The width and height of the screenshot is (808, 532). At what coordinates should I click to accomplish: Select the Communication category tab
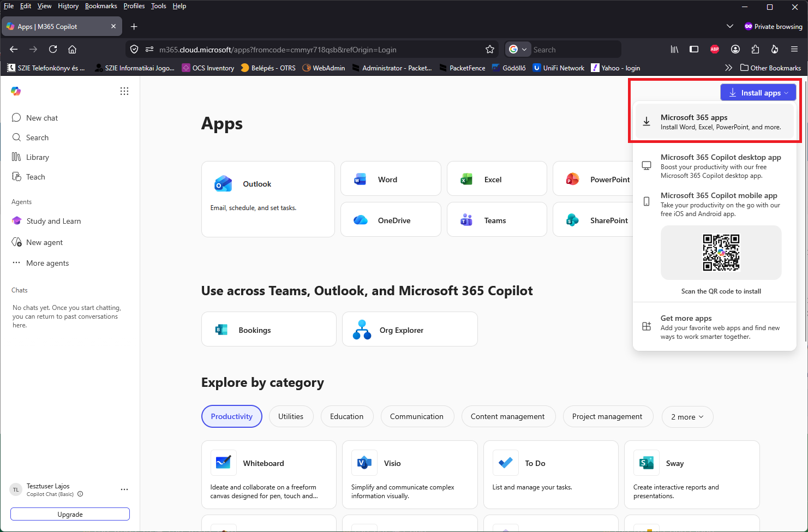click(417, 417)
